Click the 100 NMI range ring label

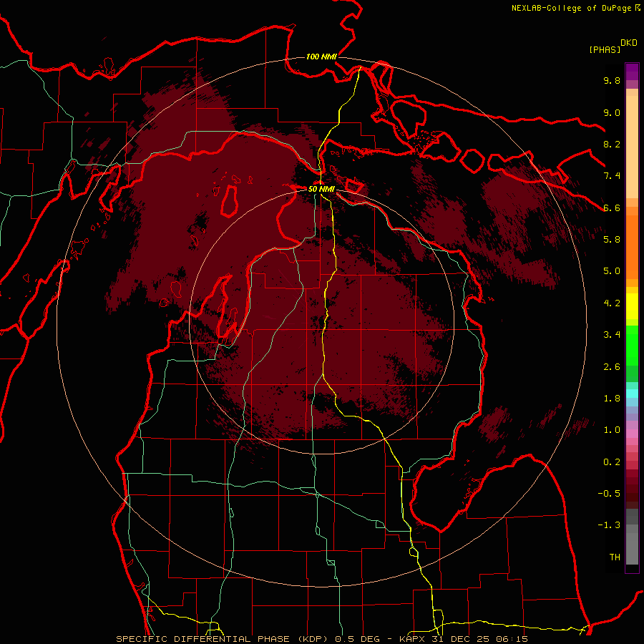point(321,57)
